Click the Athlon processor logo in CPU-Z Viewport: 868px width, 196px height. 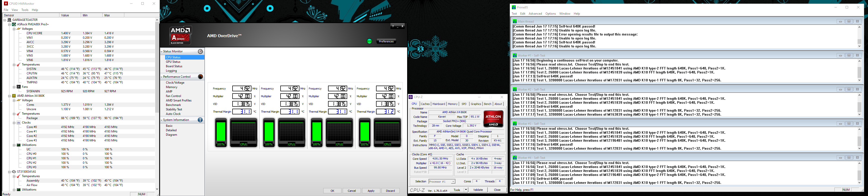click(494, 119)
